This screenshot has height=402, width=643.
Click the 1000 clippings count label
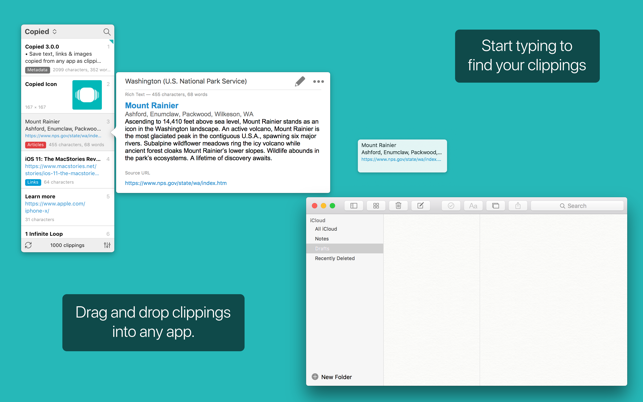(67, 245)
